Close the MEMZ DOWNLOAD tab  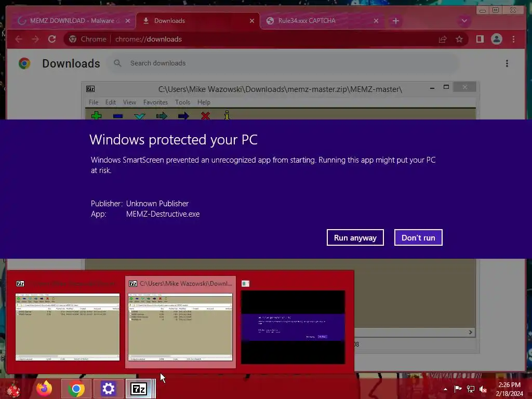(128, 21)
